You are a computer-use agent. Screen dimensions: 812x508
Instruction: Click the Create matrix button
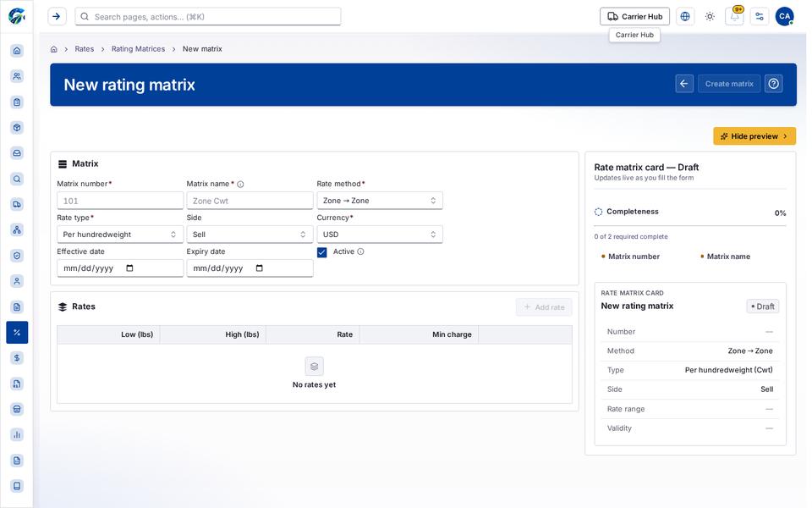[x=728, y=84]
